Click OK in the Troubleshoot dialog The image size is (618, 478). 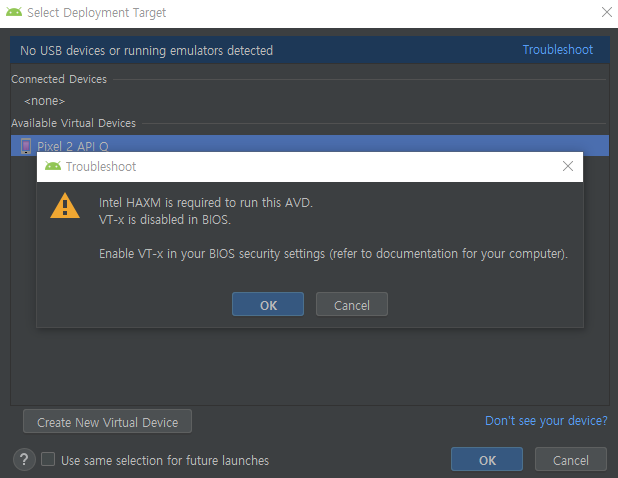point(268,304)
